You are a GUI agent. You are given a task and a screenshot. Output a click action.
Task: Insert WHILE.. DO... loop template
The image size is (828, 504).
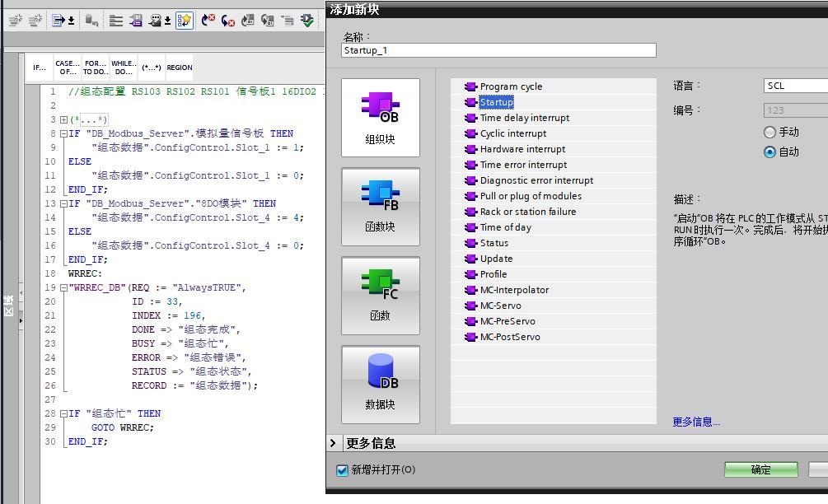pos(124,68)
